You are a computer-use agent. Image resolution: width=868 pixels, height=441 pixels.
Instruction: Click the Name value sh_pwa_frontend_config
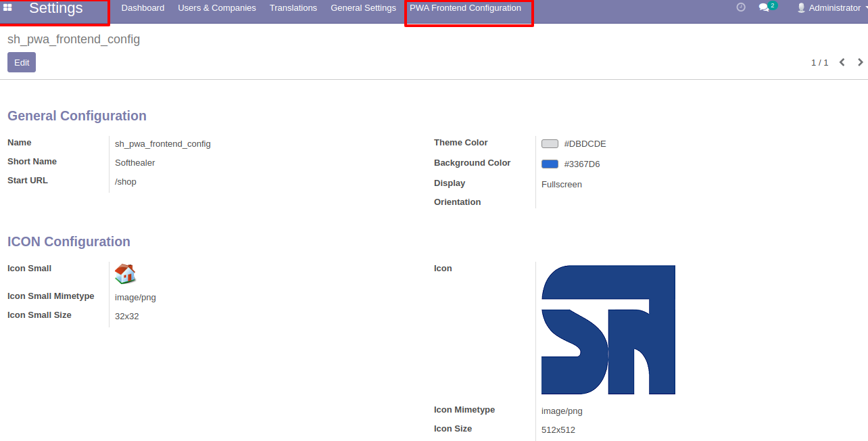coord(163,144)
